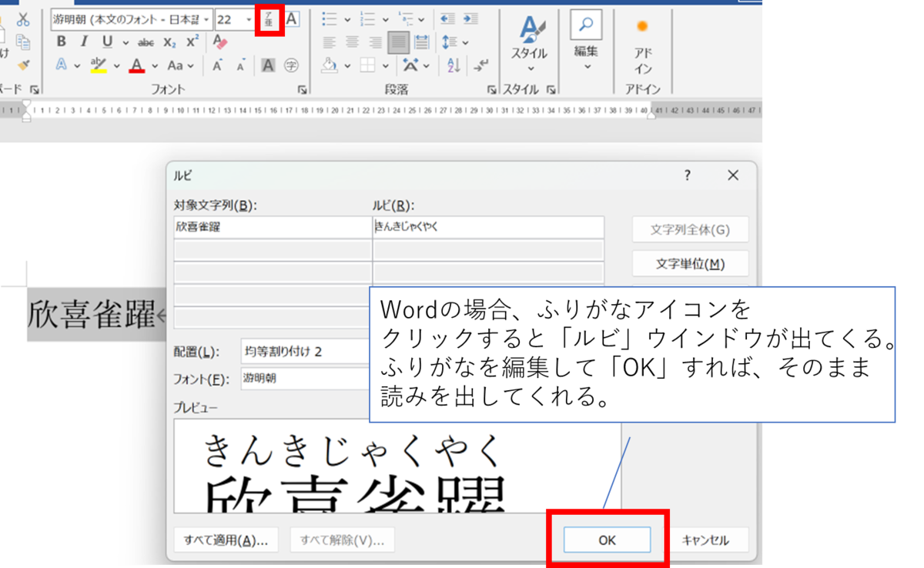
Task: Apply the character border icon
Action: coord(292,19)
